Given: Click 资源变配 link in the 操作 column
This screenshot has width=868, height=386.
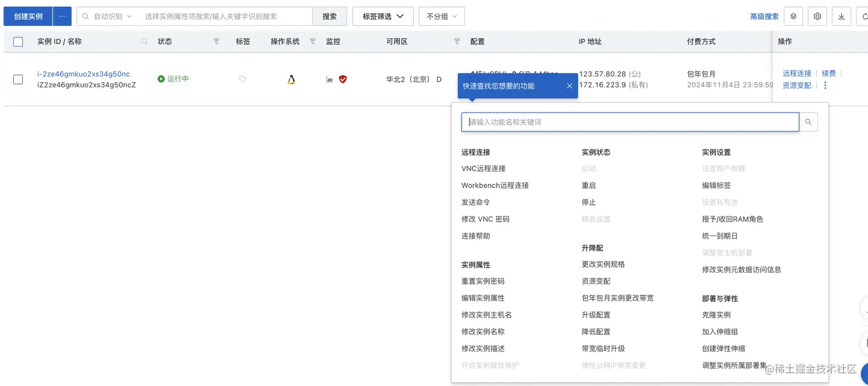Looking at the screenshot, I should pyautogui.click(x=797, y=86).
